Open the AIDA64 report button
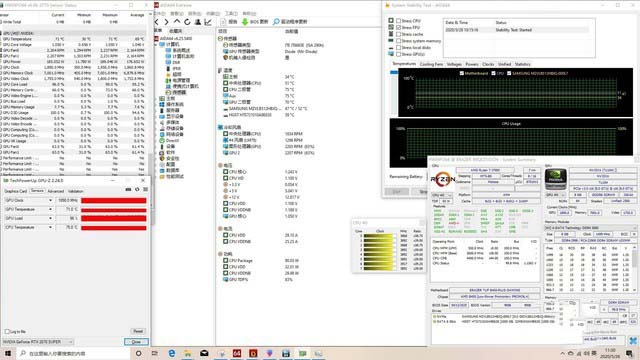 pyautogui.click(x=229, y=22)
